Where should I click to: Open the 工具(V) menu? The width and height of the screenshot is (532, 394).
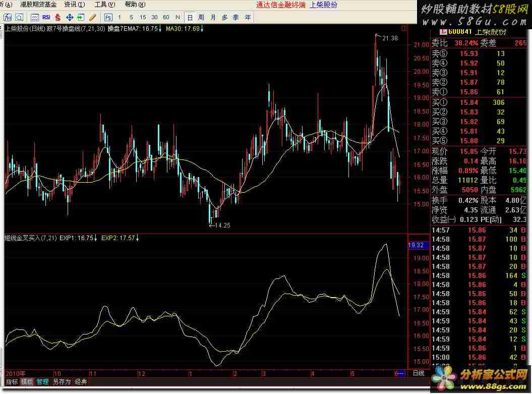105,5
